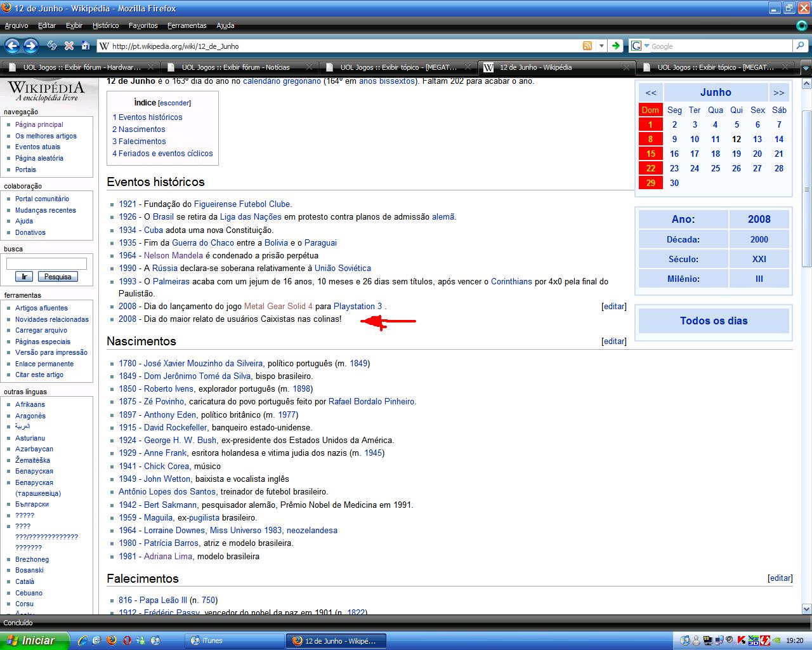Image resolution: width=812 pixels, height=650 pixels.
Task: Go to next month with >> arrow
Action: (778, 93)
